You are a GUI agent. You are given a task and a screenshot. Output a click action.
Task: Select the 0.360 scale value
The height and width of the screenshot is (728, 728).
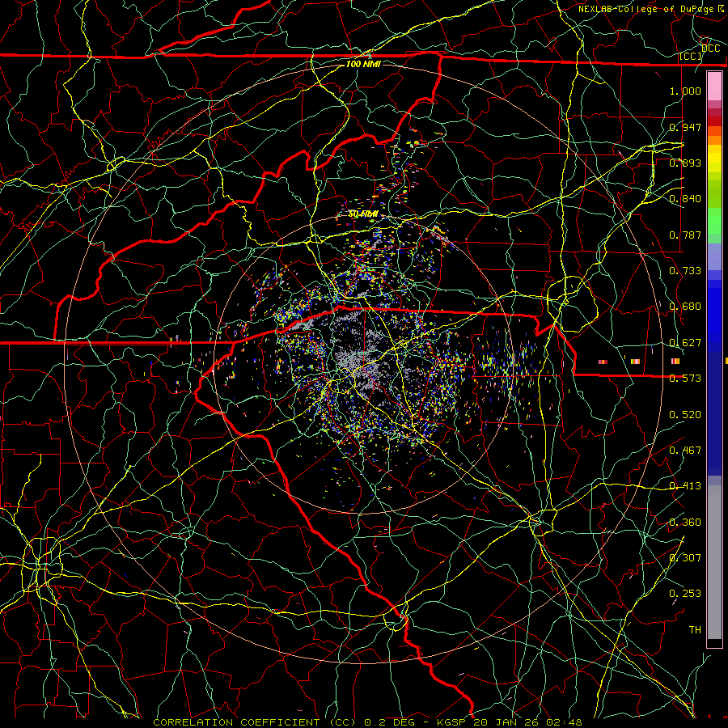point(685,523)
